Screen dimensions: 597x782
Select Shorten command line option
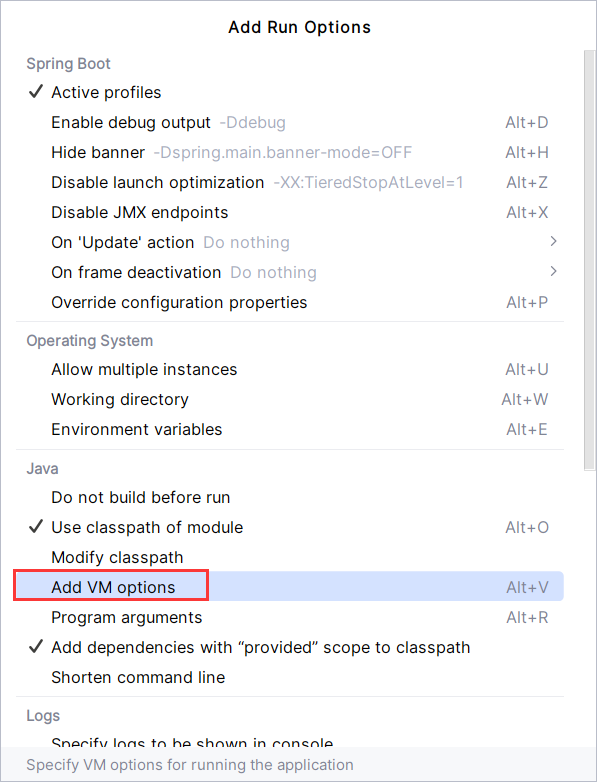coord(290,677)
